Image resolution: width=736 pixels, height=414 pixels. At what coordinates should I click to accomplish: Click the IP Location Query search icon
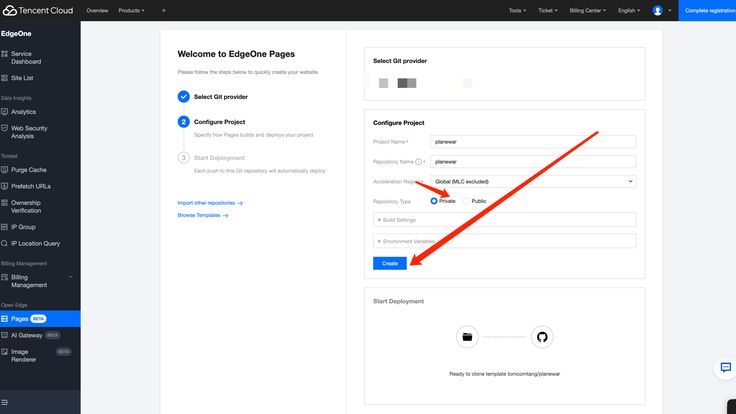click(x=5, y=243)
